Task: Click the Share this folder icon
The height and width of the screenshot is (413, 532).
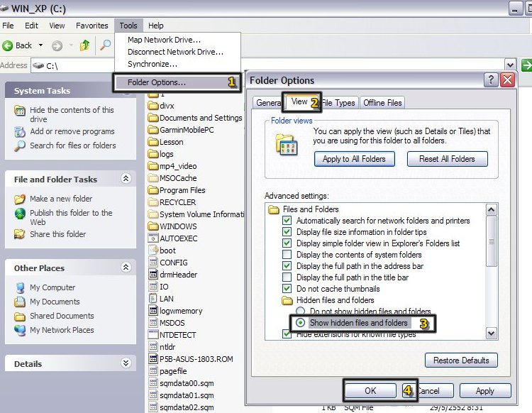Action: (x=20, y=234)
